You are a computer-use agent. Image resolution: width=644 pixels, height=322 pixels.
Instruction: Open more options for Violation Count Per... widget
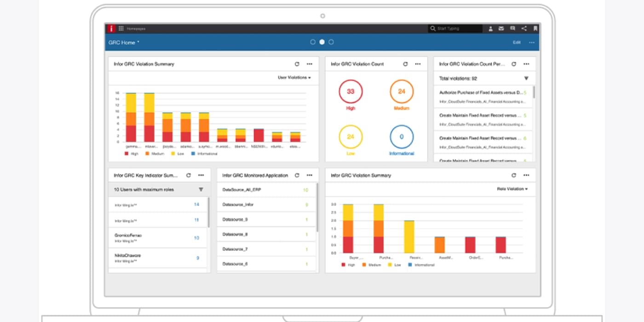point(526,64)
